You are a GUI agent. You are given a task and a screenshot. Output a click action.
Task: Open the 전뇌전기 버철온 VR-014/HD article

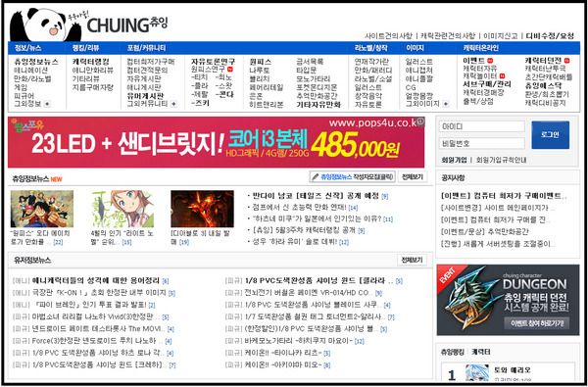click(307, 293)
